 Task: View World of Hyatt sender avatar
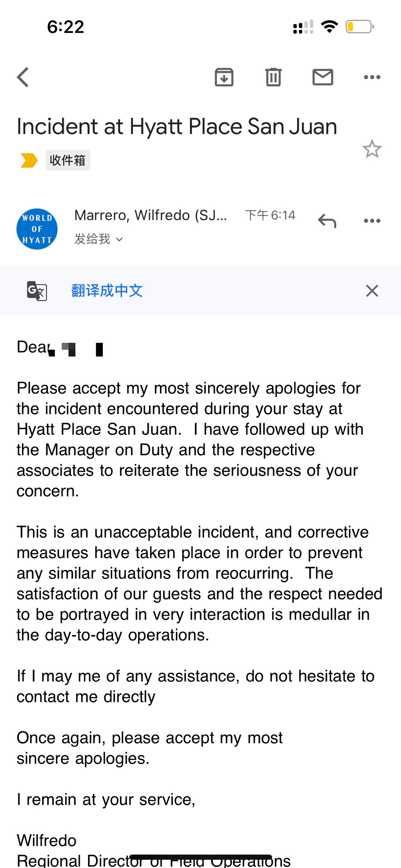[37, 229]
